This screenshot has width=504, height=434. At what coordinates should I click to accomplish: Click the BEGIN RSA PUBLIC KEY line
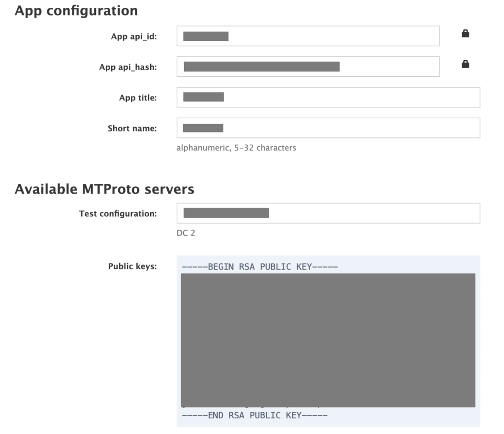coord(259,267)
